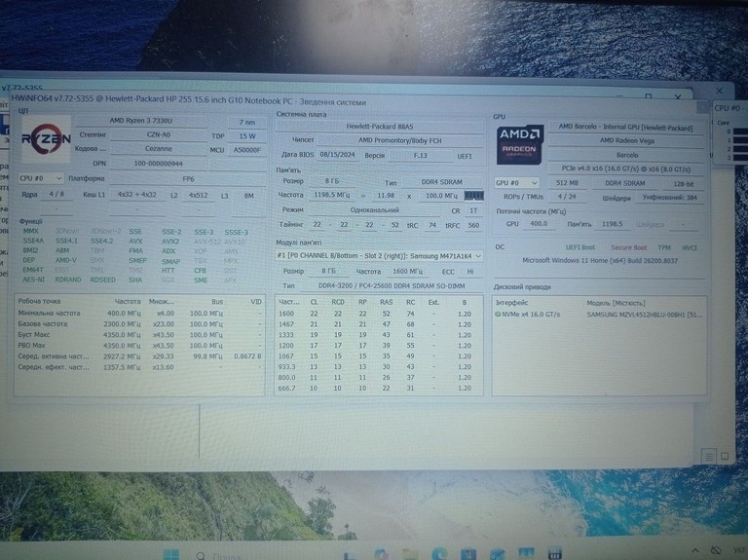The image size is (748, 560).
Task: Click the CZN-A0 stepping value
Action: click(x=159, y=134)
